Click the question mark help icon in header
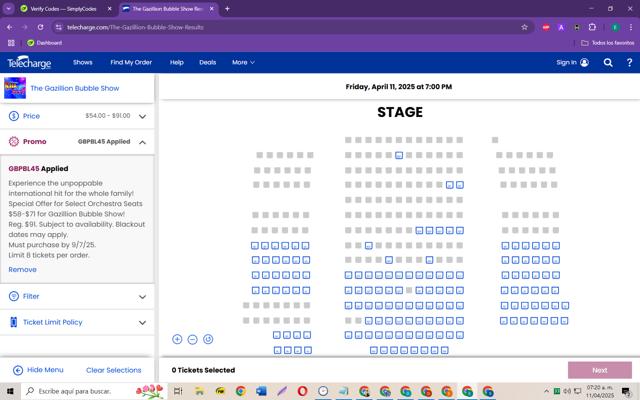The image size is (640, 400). [629, 62]
